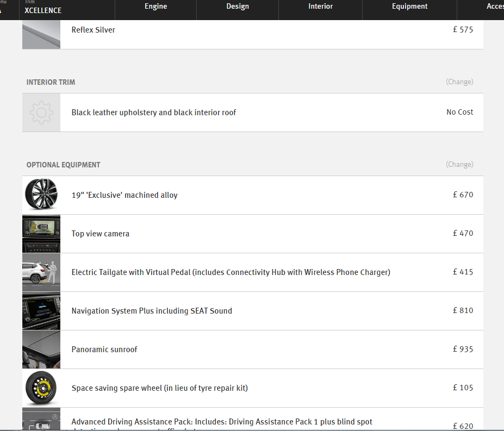Select the XCELLENCE trim tab
The width and height of the screenshot is (504, 431).
pyautogui.click(x=43, y=10)
